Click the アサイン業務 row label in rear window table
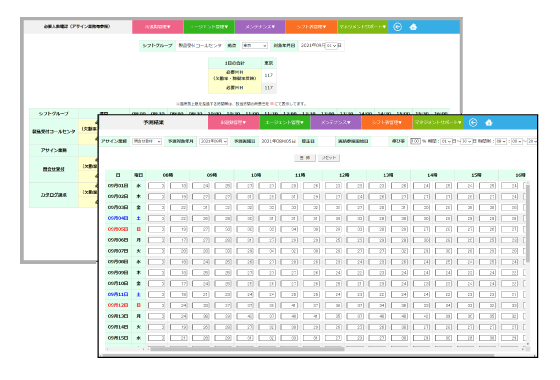The width and height of the screenshot is (560, 380). point(54,150)
